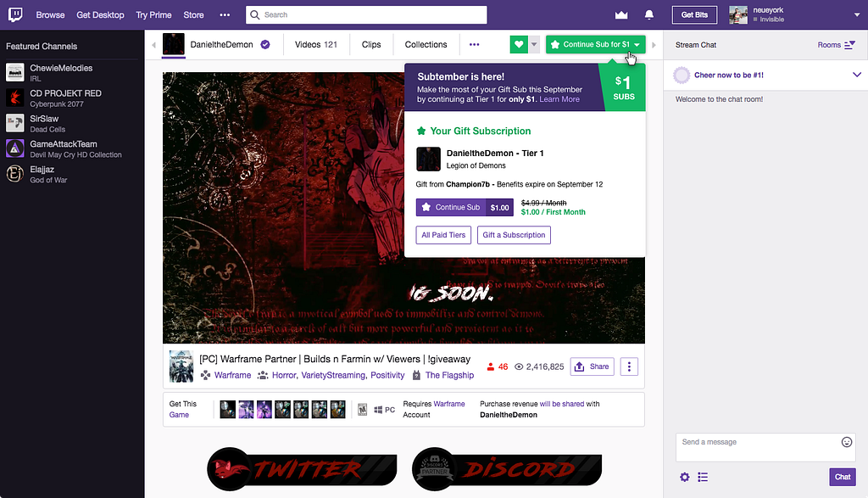Click Continue Sub $1.00 purple button
The width and height of the screenshot is (868, 498).
click(x=465, y=207)
